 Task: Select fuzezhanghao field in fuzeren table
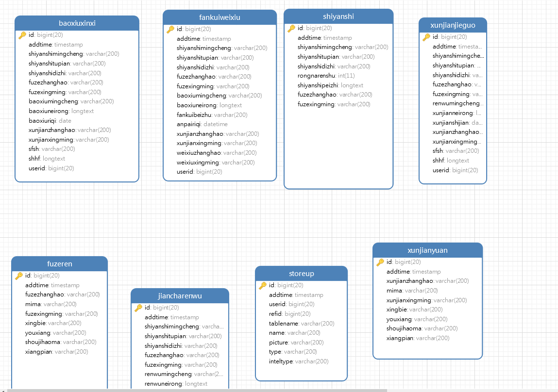coord(62,294)
